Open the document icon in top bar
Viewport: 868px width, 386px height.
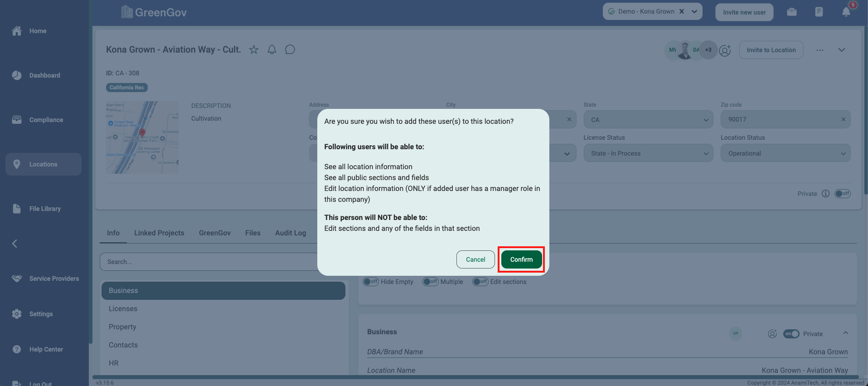click(819, 12)
